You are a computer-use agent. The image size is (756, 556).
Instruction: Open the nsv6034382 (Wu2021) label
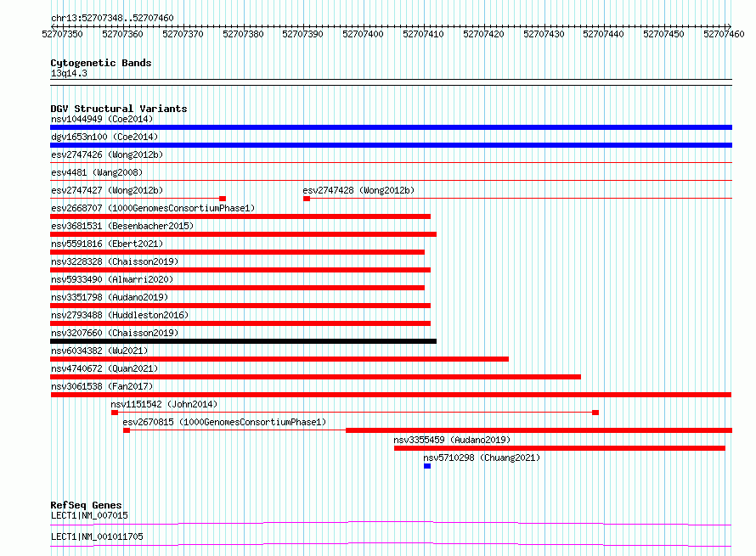click(x=99, y=351)
